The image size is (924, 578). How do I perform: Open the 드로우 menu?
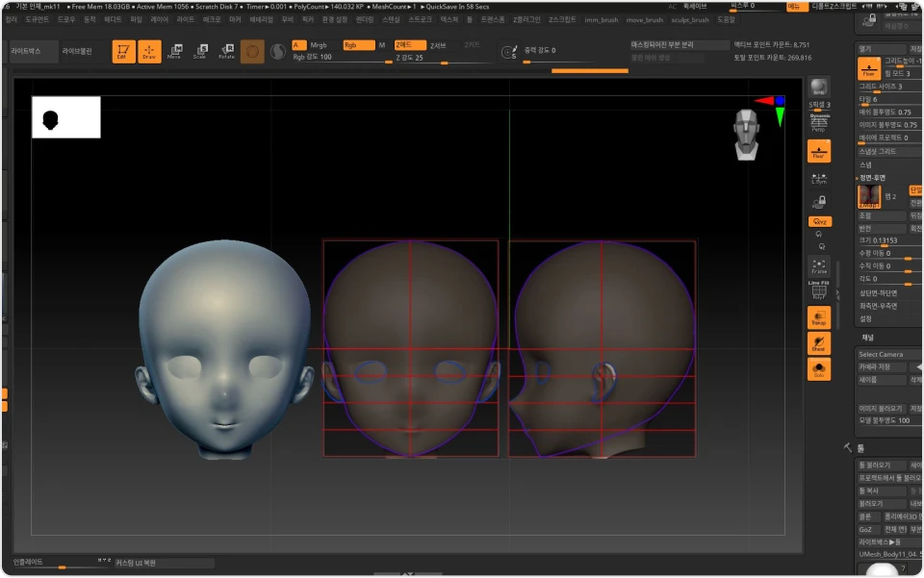[x=66, y=19]
